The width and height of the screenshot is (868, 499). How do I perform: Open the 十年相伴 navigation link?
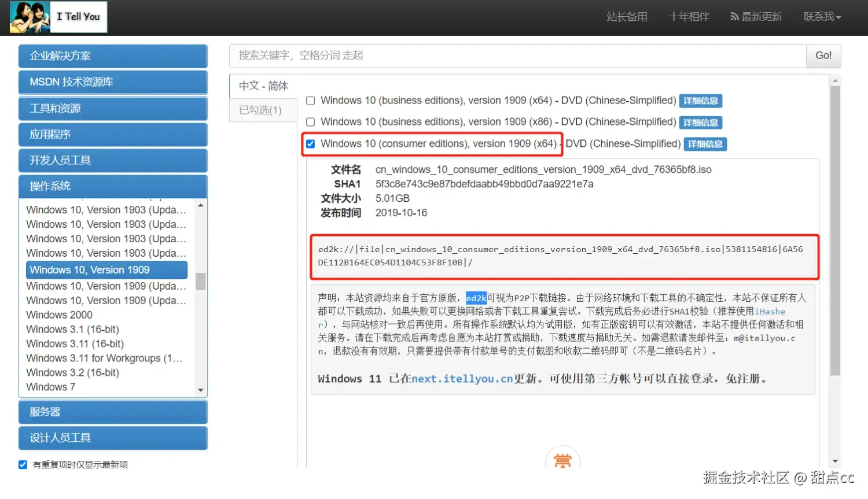tap(689, 17)
